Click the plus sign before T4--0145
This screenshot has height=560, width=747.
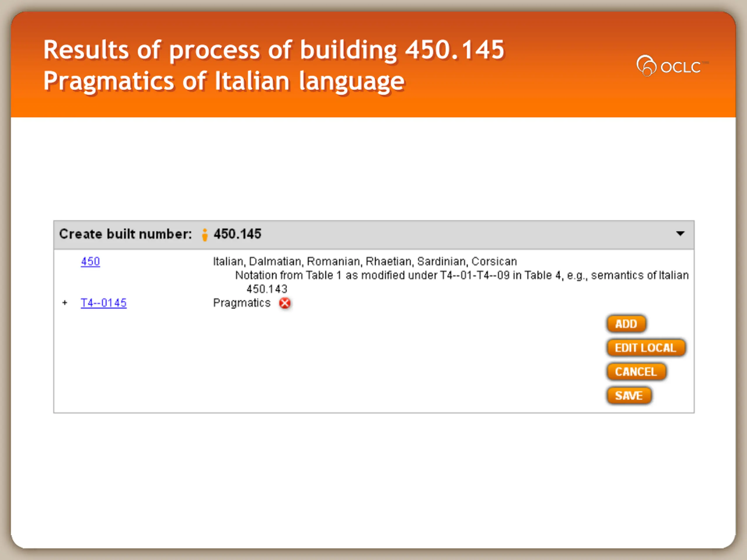pos(65,303)
